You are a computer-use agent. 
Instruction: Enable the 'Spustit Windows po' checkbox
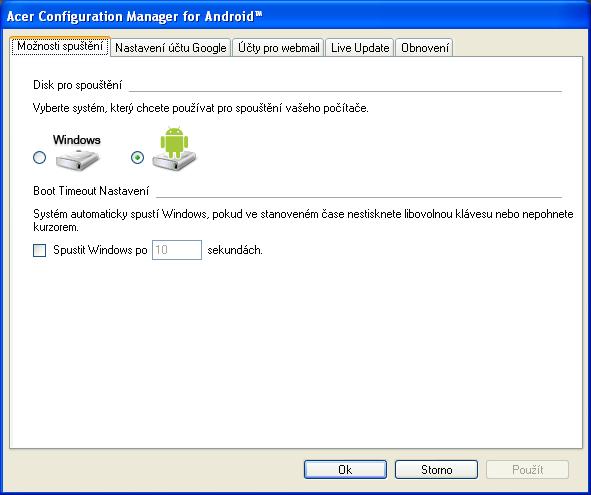tap(40, 250)
